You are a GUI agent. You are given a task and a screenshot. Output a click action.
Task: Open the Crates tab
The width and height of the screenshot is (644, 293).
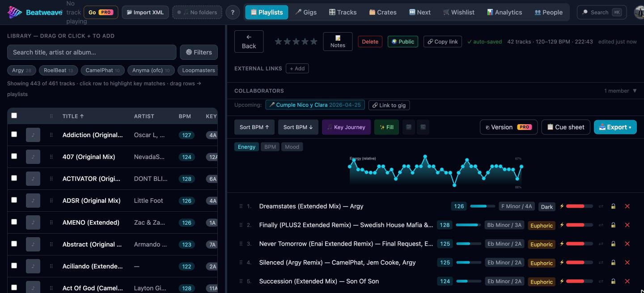[x=383, y=13]
